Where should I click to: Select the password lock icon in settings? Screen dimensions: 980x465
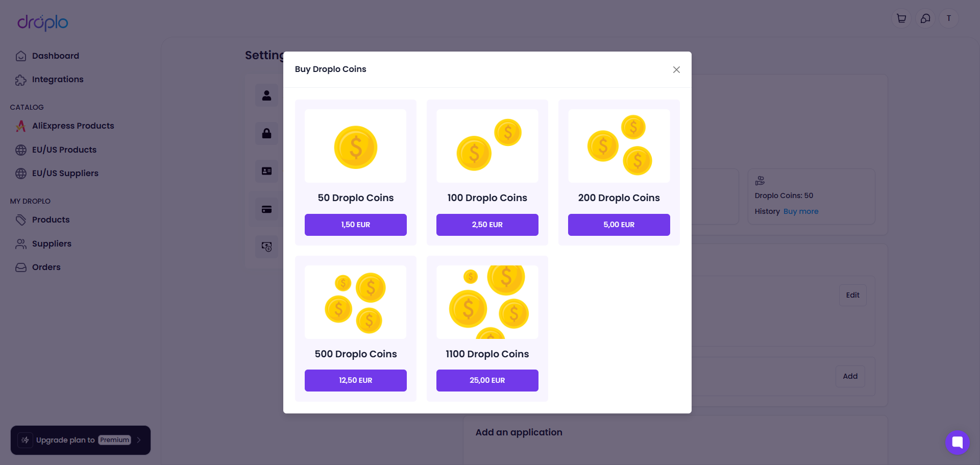tap(266, 133)
